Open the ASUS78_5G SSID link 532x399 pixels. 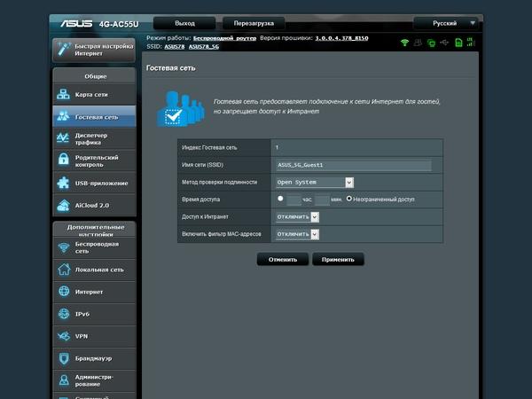[x=204, y=46]
